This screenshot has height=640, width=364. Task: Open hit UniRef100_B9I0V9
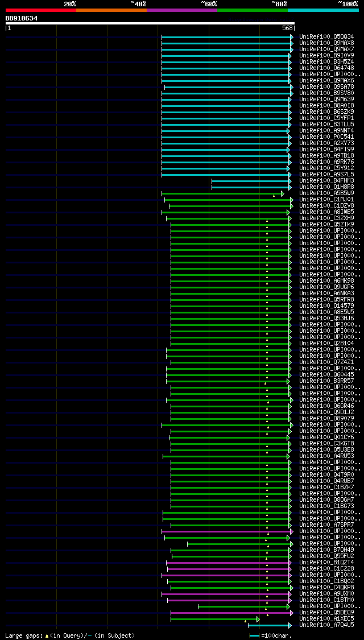326,56
